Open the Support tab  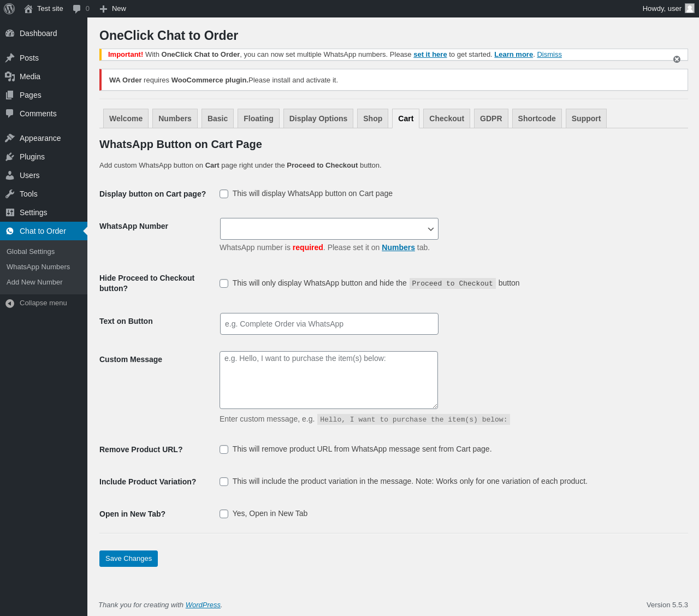pyautogui.click(x=586, y=119)
